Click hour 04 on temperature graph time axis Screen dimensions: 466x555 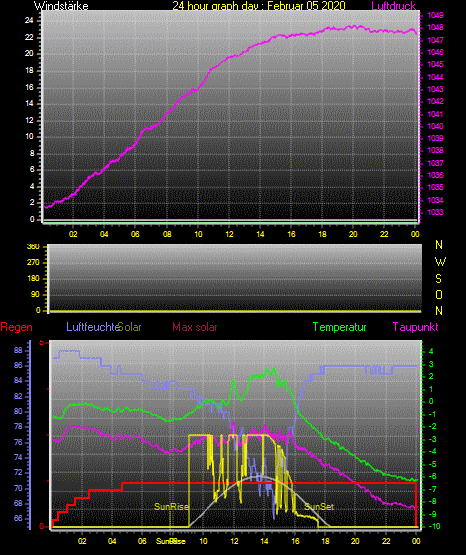(x=112, y=541)
